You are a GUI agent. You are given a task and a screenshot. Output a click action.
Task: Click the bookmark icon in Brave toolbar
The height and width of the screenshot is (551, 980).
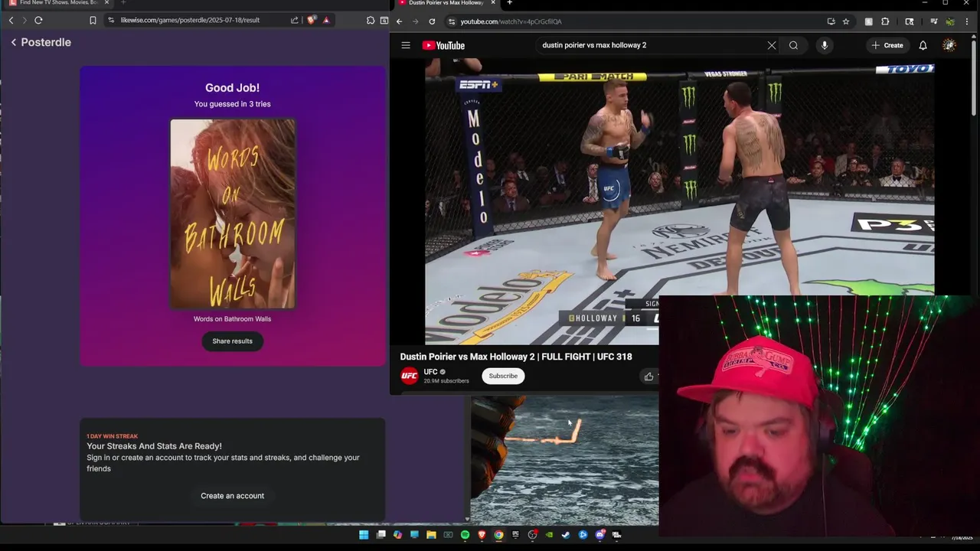click(93, 20)
